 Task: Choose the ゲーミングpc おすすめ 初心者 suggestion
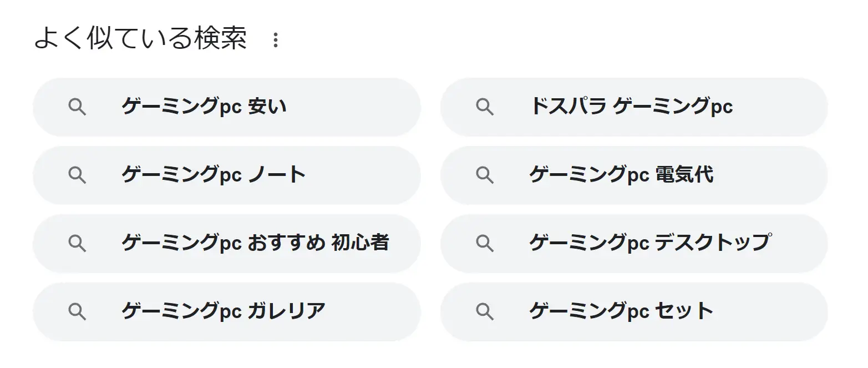click(x=227, y=243)
